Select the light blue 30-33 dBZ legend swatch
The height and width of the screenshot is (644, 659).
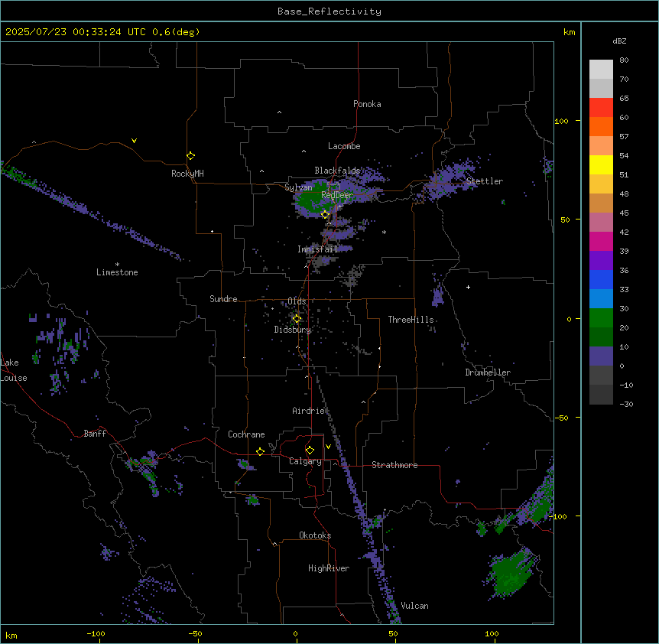(601, 299)
